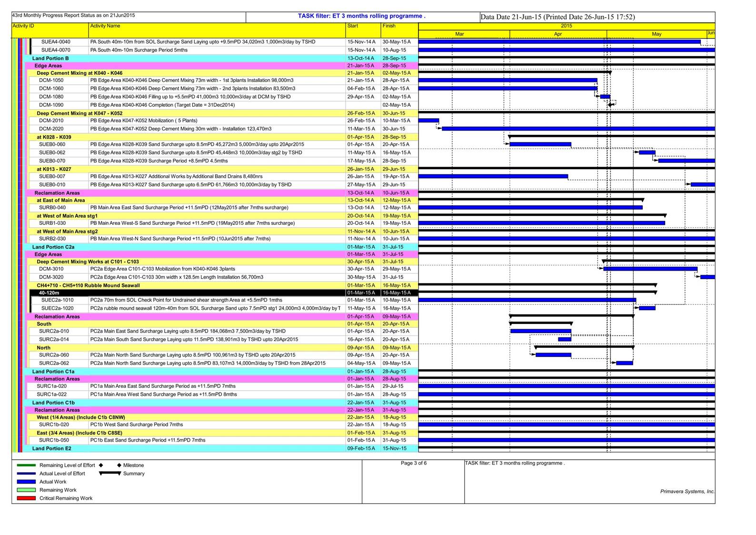Click the DCM-2010 mobilization bar in Gantt chart
The image size is (756, 535).
pyautogui.click(x=428, y=121)
